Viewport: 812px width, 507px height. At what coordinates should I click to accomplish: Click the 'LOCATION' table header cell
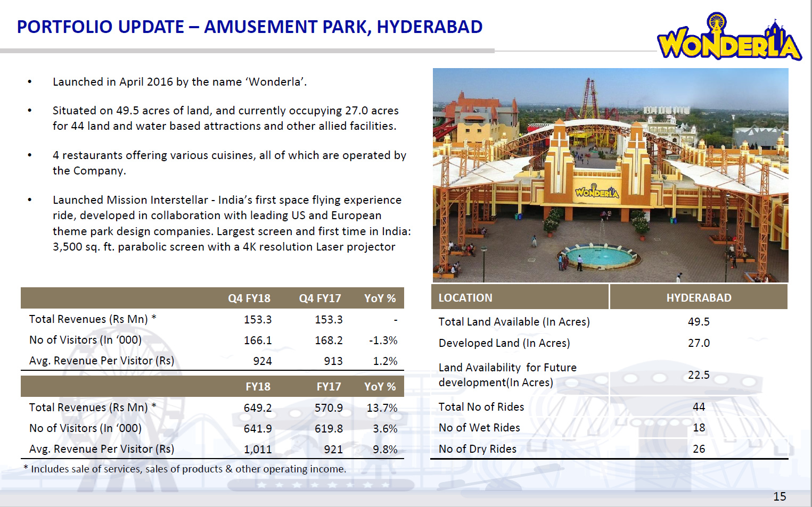465,298
